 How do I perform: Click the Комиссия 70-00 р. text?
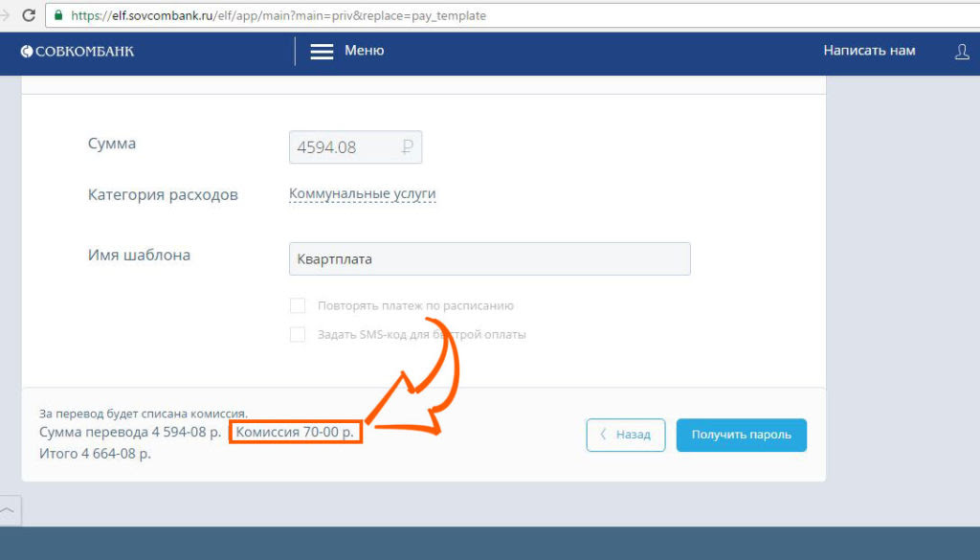tap(295, 432)
